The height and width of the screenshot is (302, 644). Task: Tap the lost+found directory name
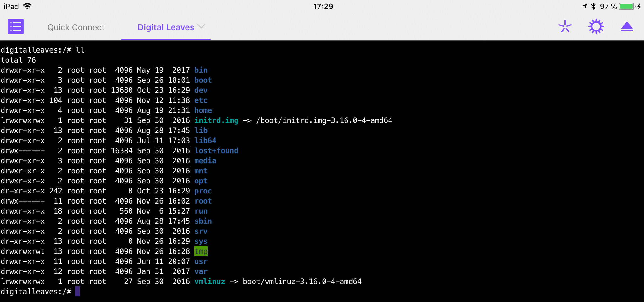216,151
